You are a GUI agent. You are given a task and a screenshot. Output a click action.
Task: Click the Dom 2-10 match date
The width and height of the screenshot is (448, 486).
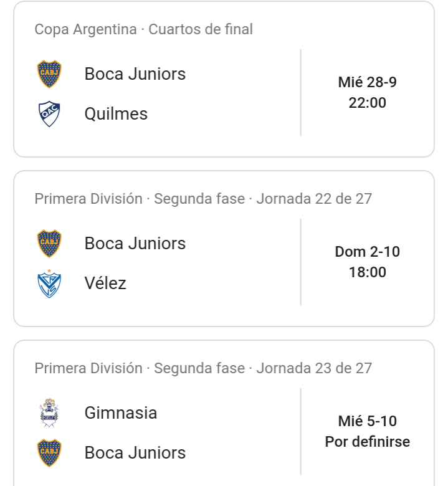pyautogui.click(x=368, y=252)
